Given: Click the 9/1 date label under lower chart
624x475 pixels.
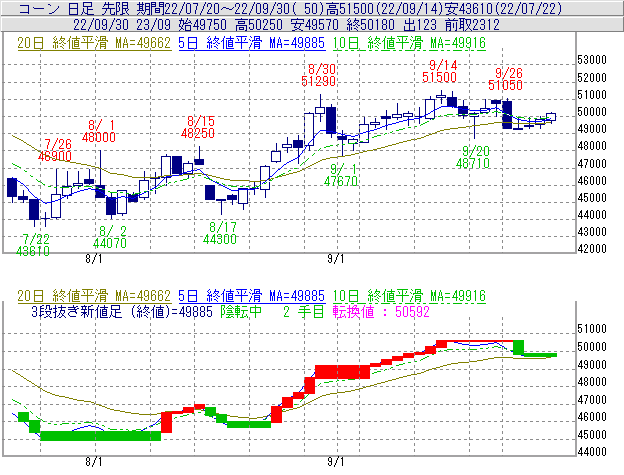Looking at the screenshot, I should 336,462.
